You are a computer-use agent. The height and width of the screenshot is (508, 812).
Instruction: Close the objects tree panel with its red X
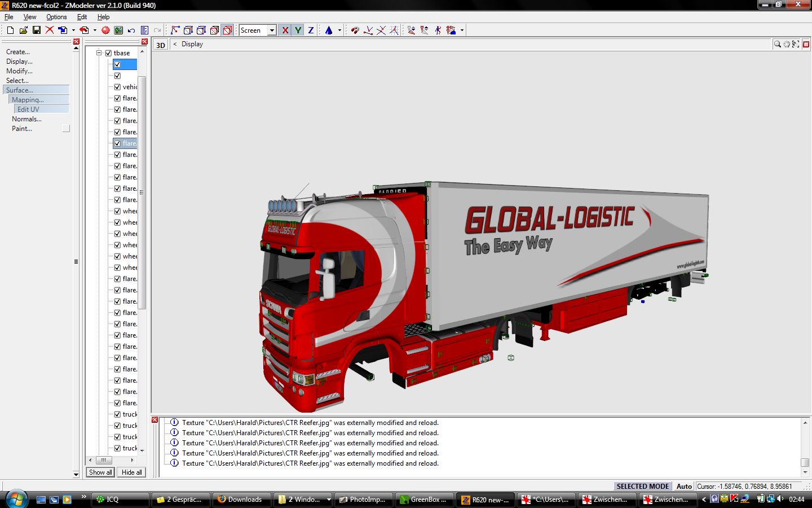[x=144, y=42]
